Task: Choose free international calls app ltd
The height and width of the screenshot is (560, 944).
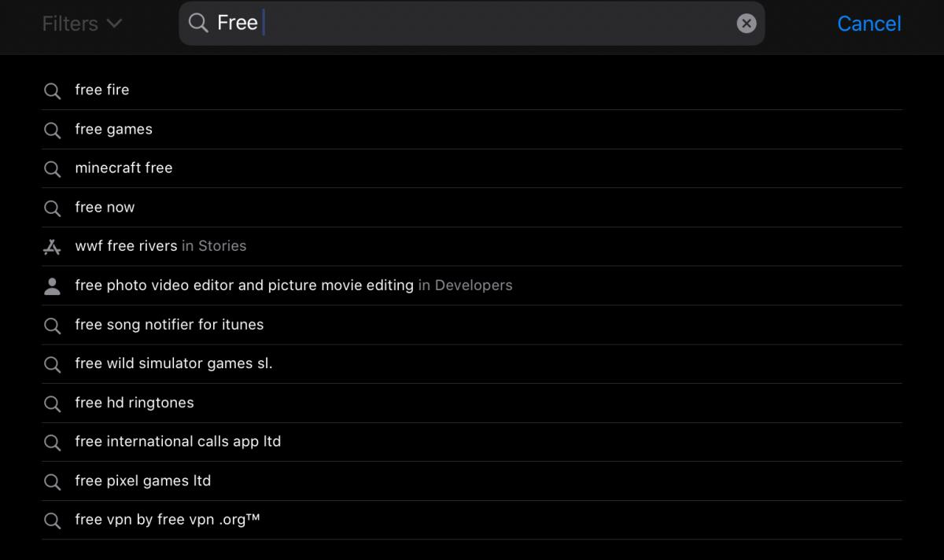Action: (x=178, y=441)
